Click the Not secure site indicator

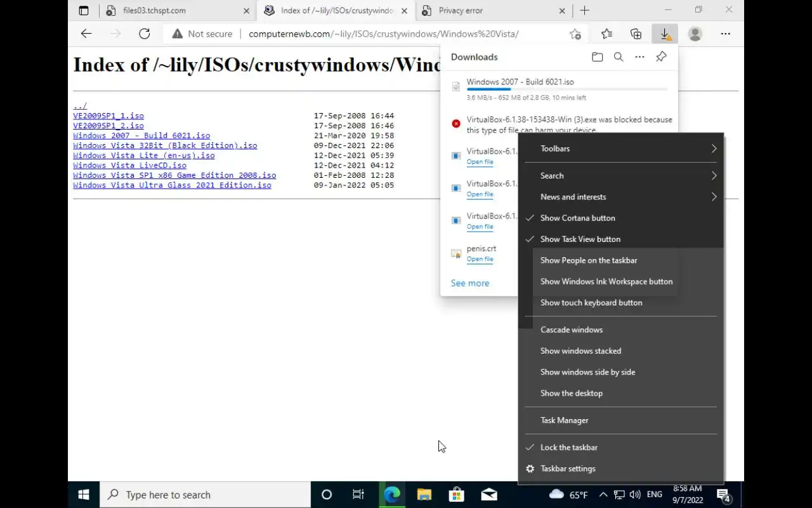(202, 34)
